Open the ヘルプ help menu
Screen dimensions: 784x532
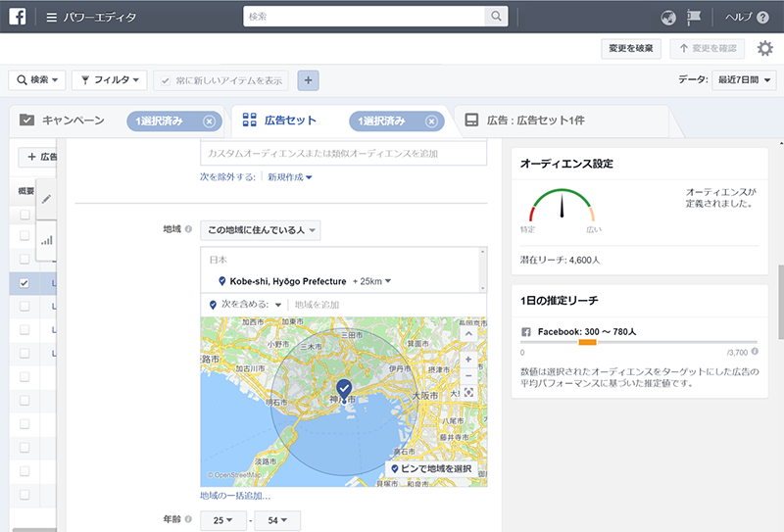point(747,17)
